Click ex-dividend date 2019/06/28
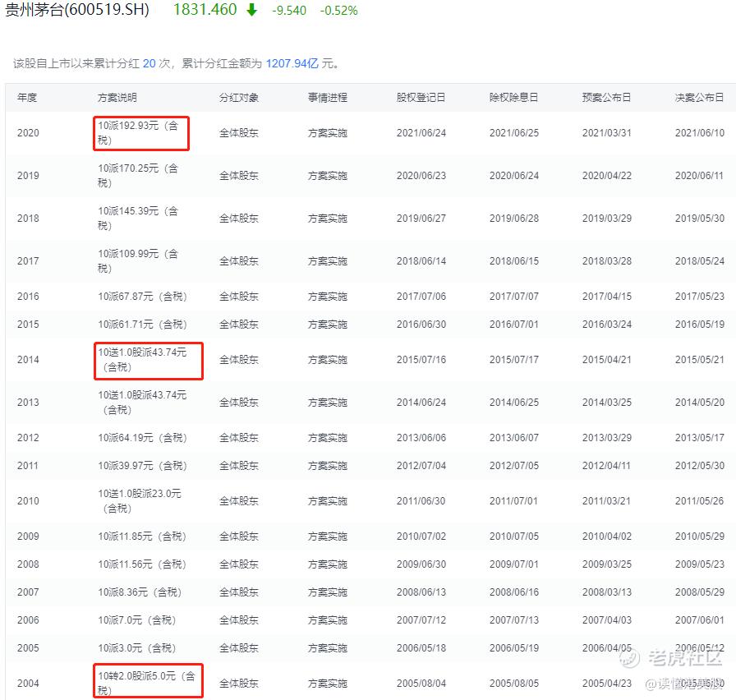 514,219
